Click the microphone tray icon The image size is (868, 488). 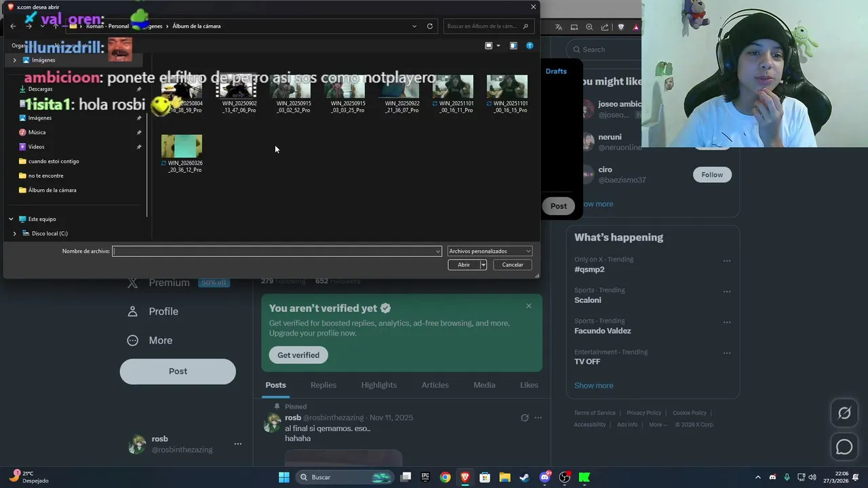click(787, 477)
